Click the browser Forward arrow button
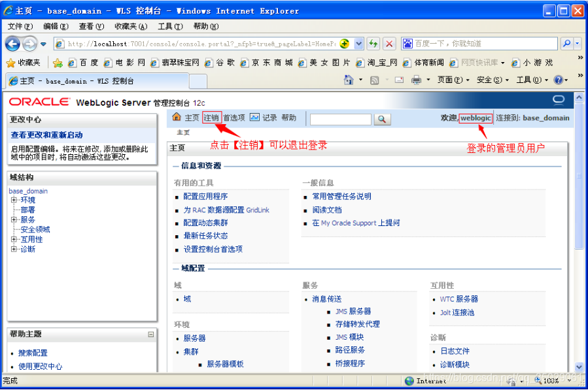Viewport: 588px width, 390px height. 29,44
